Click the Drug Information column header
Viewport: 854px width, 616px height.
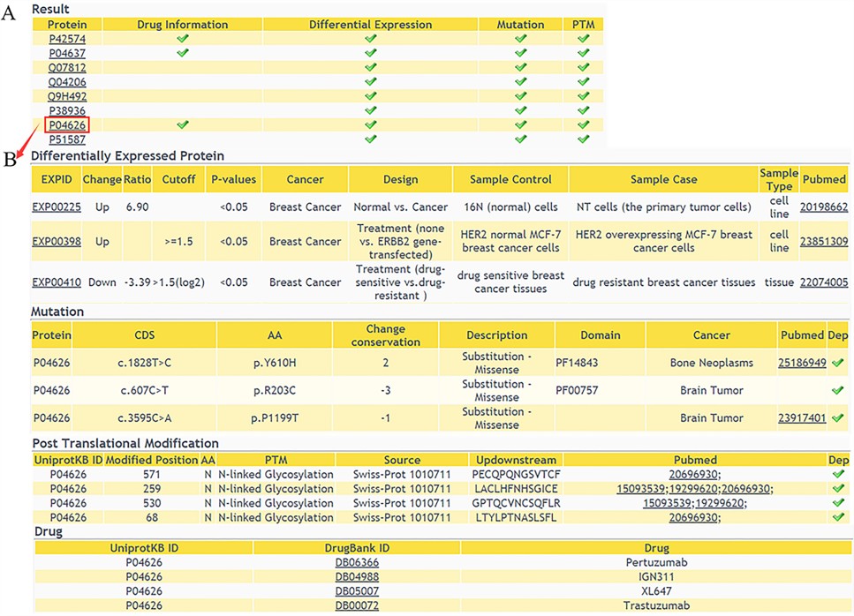tap(183, 25)
